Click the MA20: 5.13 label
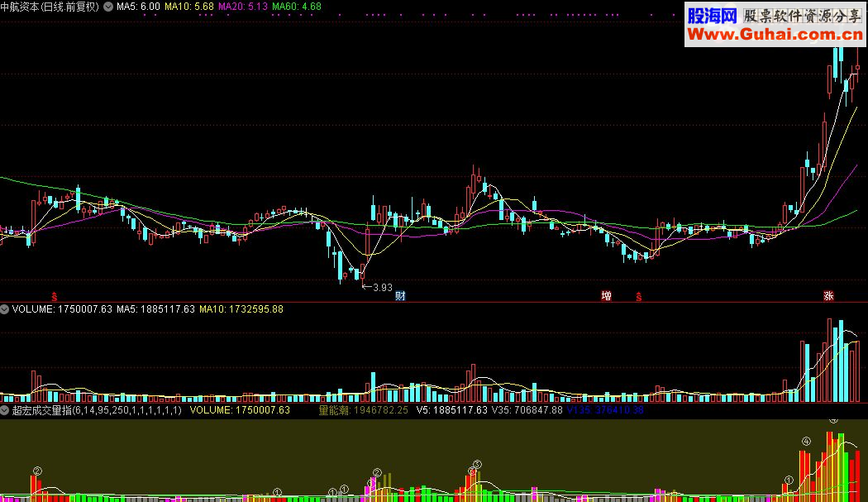The width and height of the screenshot is (868, 502). tap(242, 7)
